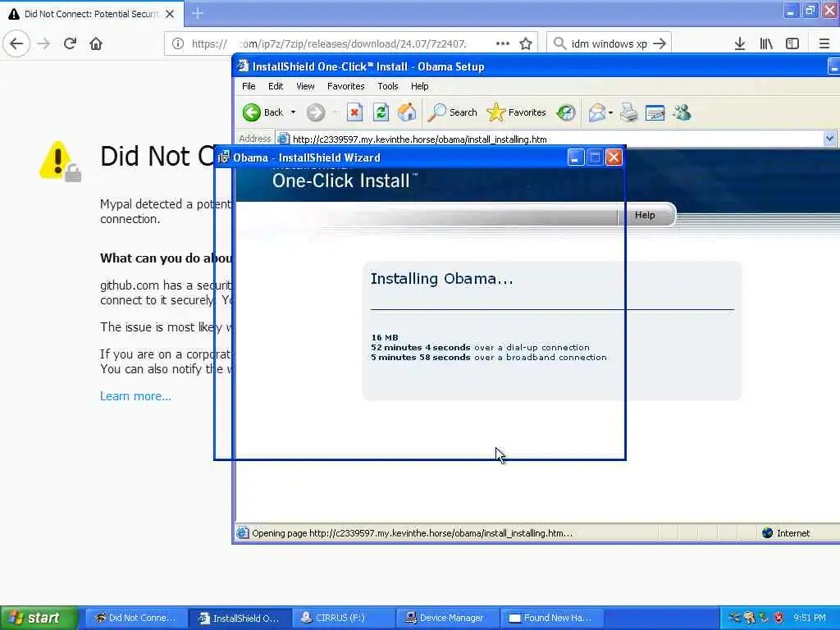Click the Mypal browser Forward arrow
This screenshot has height=630, width=840.
(43, 43)
